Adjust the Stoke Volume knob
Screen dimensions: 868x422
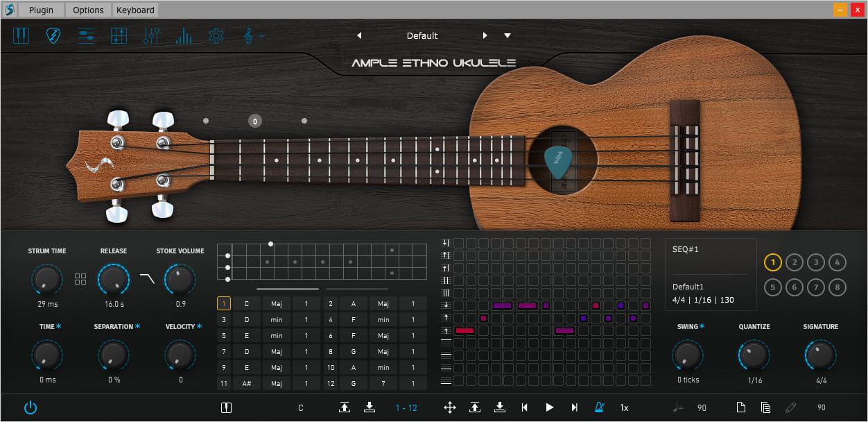(180, 279)
